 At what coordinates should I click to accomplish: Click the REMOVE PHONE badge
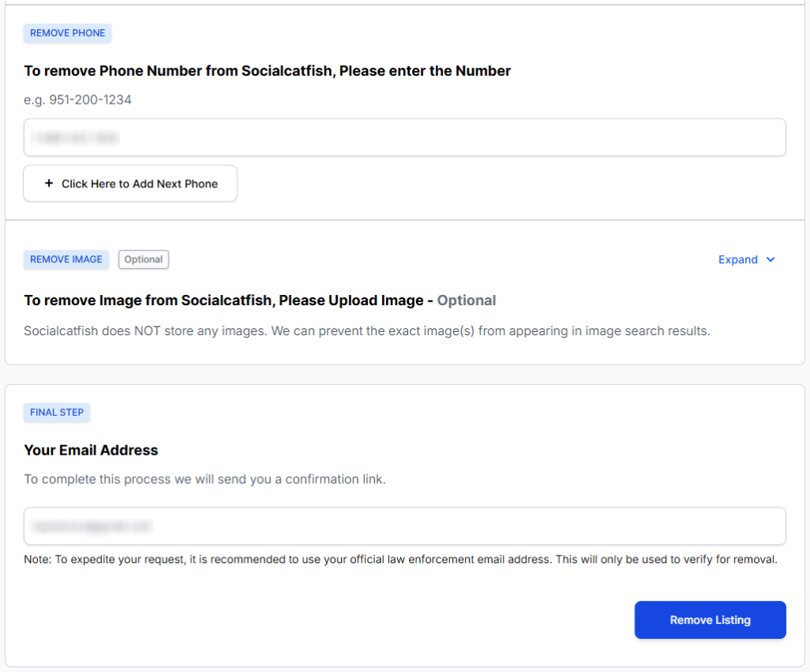67,33
